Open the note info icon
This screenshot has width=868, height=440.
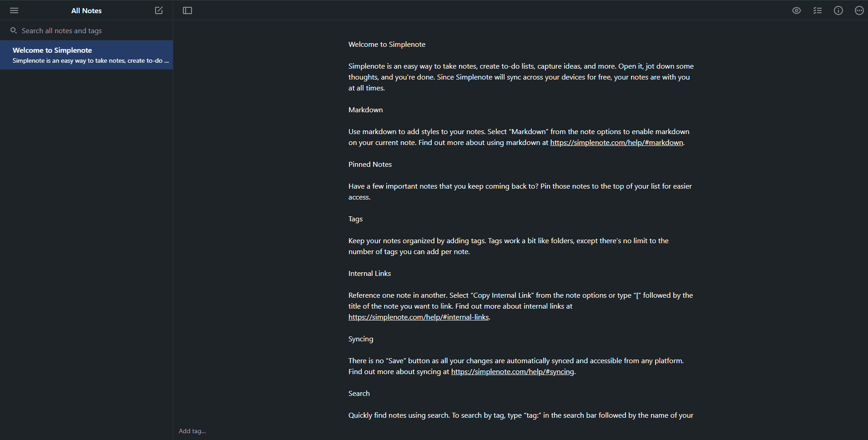(x=838, y=10)
